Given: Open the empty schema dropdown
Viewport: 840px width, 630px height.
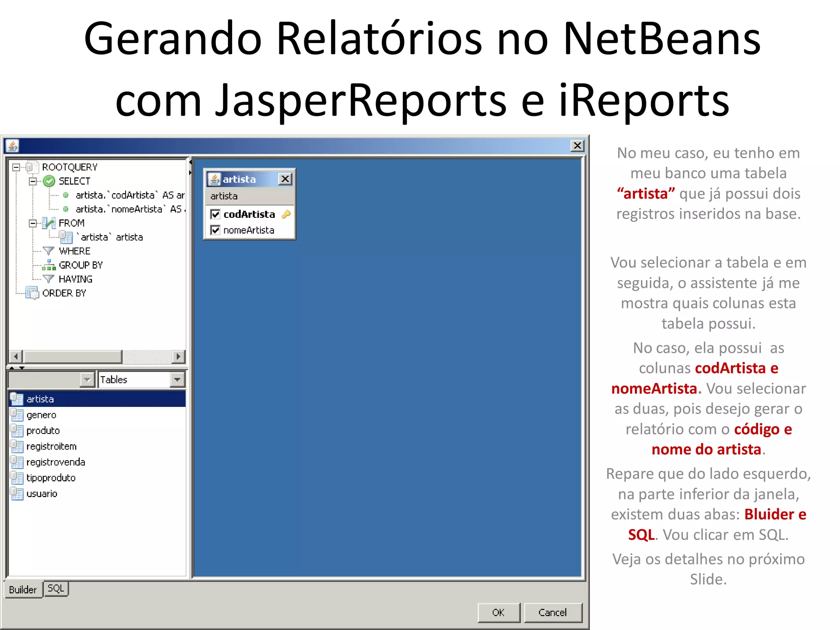Looking at the screenshot, I should click(87, 379).
